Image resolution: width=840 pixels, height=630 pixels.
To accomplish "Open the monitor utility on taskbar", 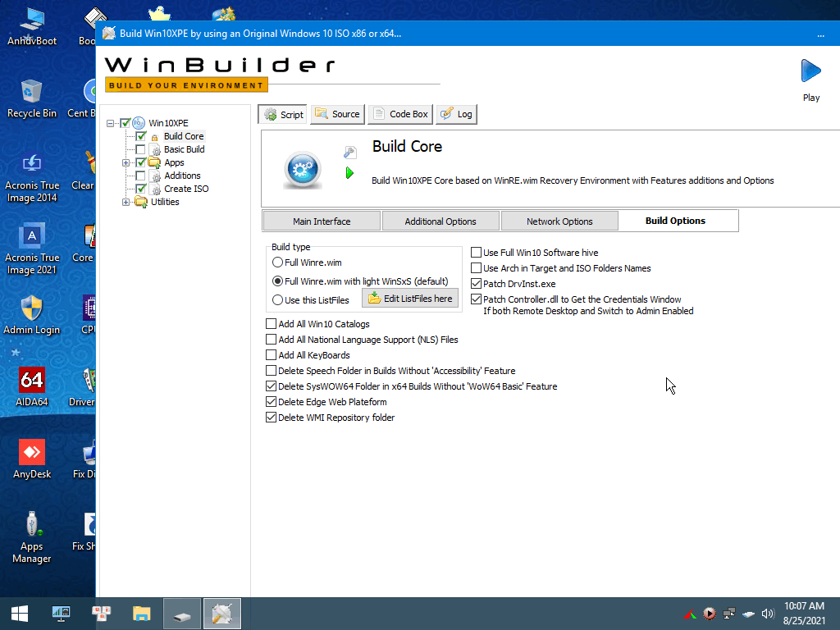I will [61, 614].
